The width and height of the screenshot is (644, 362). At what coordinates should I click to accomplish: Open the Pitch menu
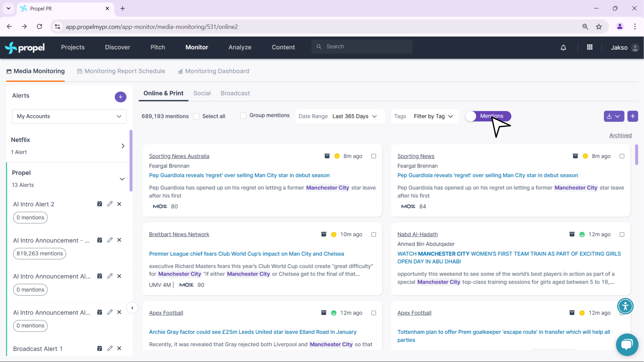pyautogui.click(x=158, y=47)
